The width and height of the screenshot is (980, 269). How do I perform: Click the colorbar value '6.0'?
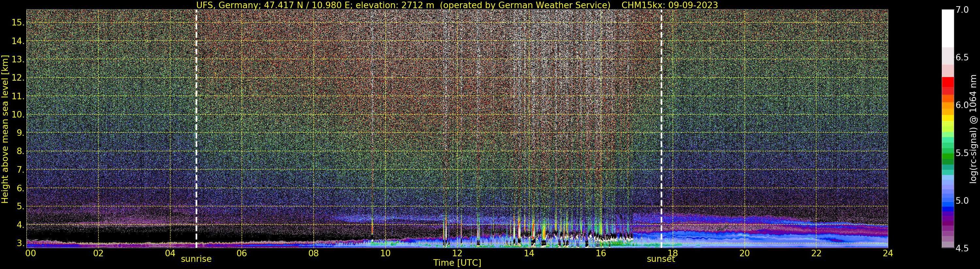tap(962, 105)
